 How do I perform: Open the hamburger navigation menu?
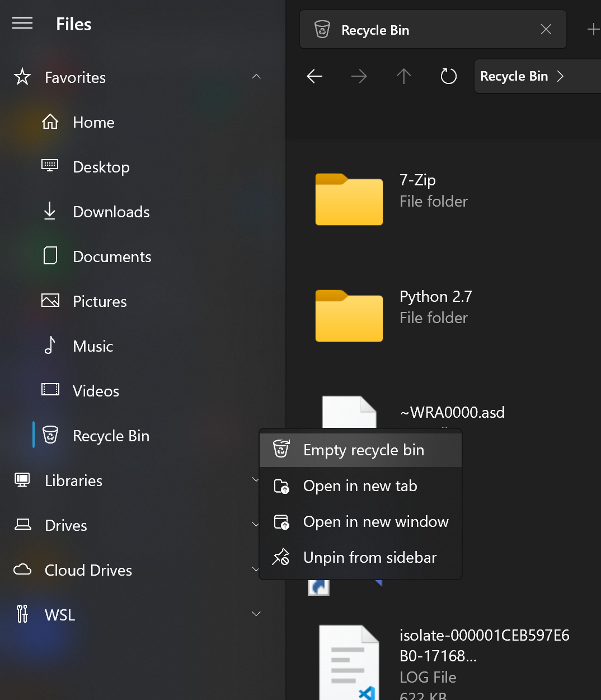click(22, 23)
